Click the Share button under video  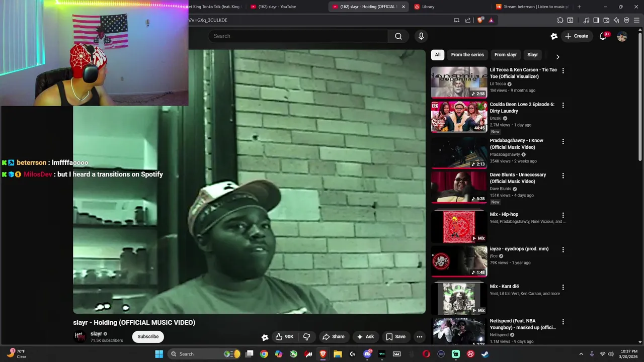(x=334, y=337)
